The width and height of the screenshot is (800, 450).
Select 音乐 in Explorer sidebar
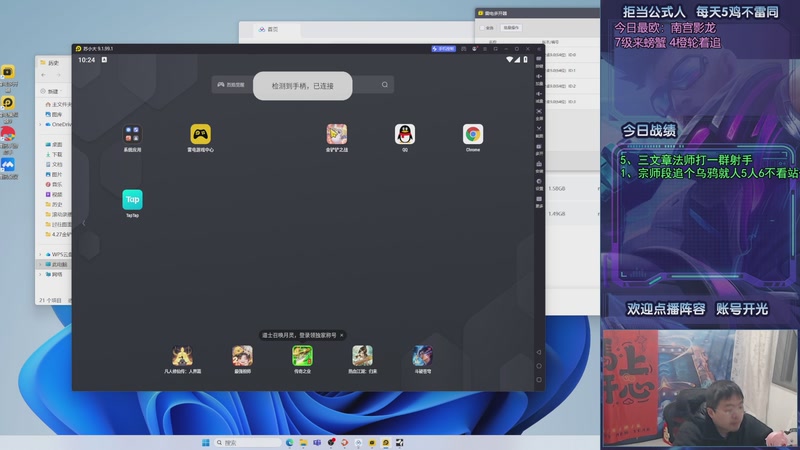[54, 184]
